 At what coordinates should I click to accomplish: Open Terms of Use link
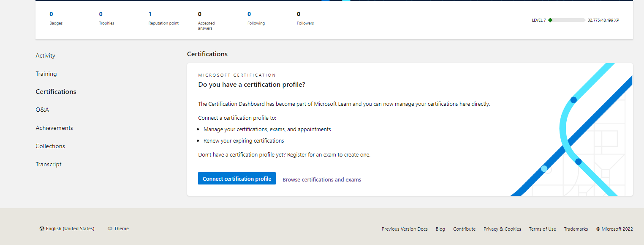[542, 229]
